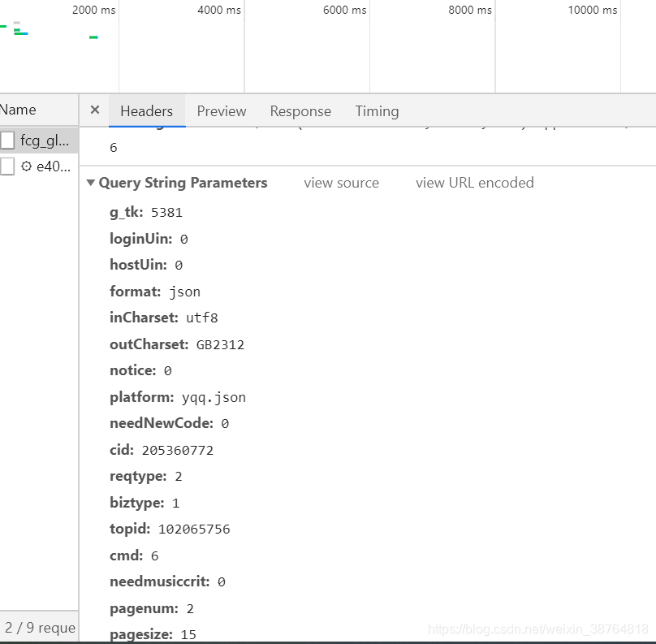
Task: Click the topid value 102065756
Action: click(194, 529)
